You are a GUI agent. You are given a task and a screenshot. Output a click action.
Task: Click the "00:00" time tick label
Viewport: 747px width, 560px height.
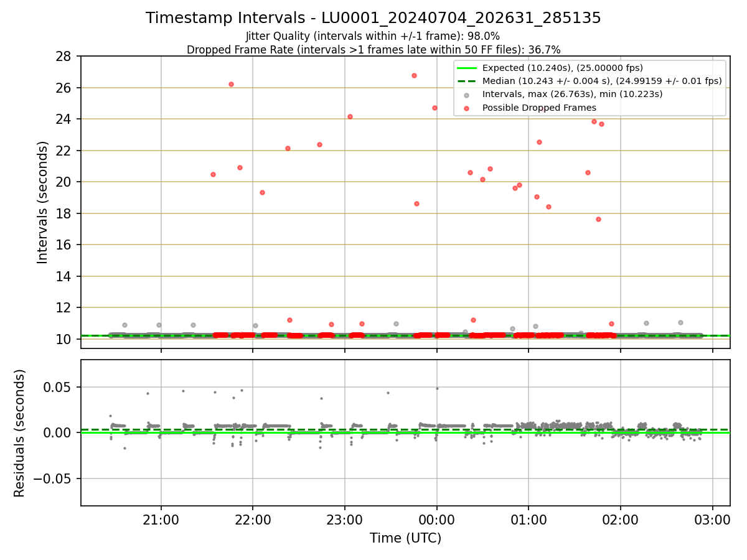437,520
